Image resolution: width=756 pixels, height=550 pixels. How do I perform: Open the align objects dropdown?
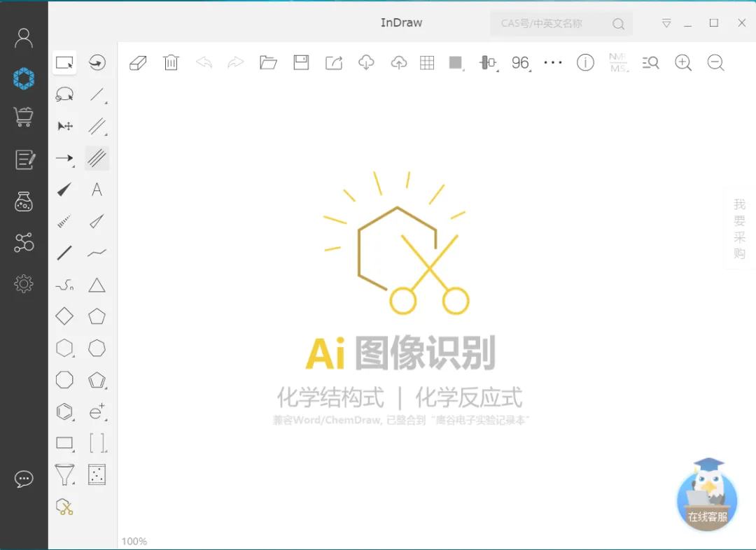pyautogui.click(x=489, y=63)
